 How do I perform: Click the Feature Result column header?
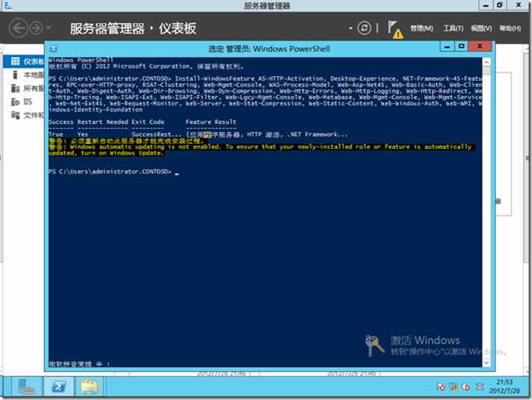211,122
